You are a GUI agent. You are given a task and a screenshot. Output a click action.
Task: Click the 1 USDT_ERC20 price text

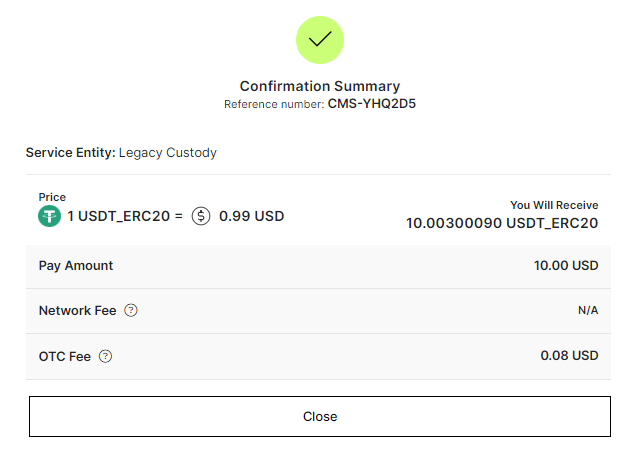118,216
